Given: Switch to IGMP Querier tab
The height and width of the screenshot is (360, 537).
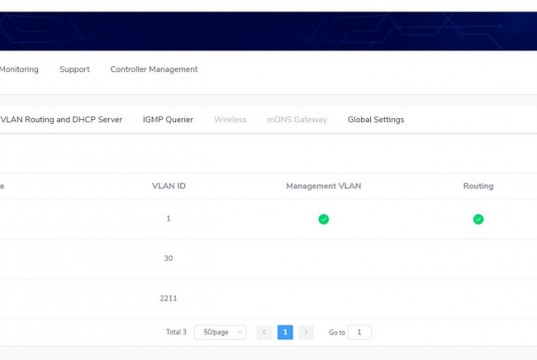Looking at the screenshot, I should pyautogui.click(x=168, y=120).
